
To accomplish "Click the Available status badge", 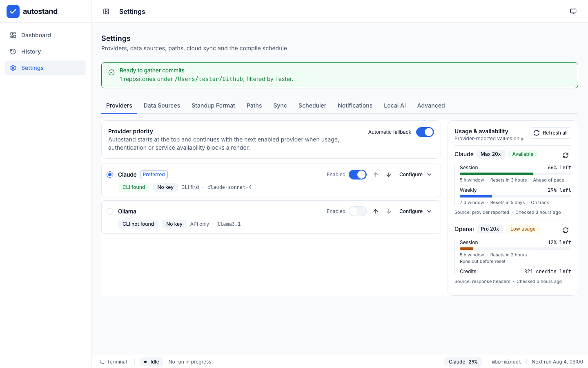I will [523, 154].
